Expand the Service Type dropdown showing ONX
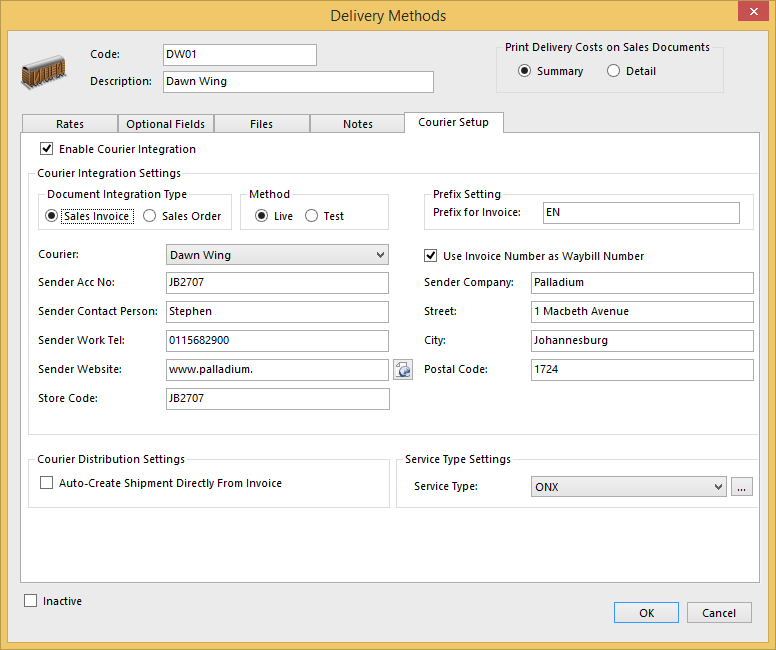Viewport: 776px width, 650px height. tap(629, 487)
